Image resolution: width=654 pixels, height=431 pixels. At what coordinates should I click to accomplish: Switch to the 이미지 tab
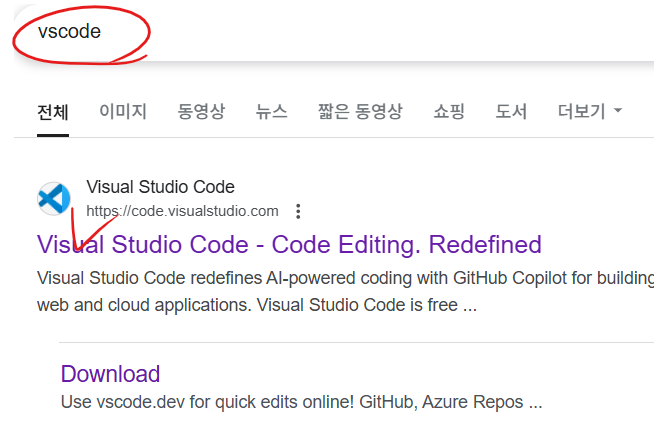click(x=123, y=111)
